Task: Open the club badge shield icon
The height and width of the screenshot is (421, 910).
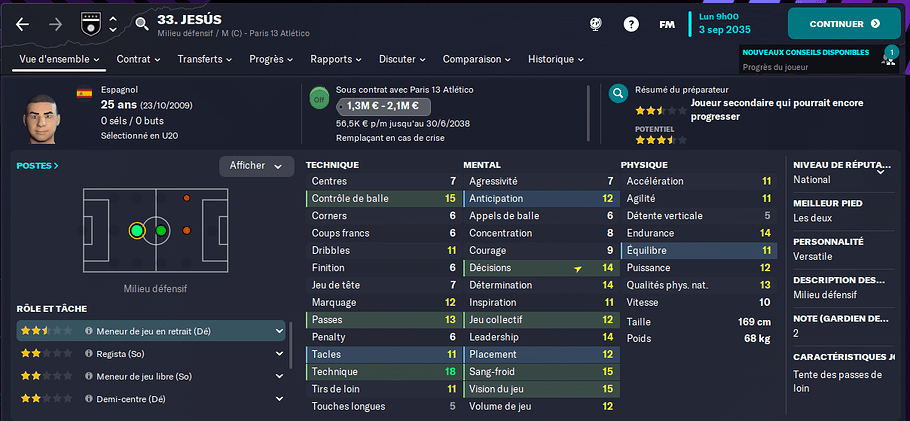Action: point(89,24)
